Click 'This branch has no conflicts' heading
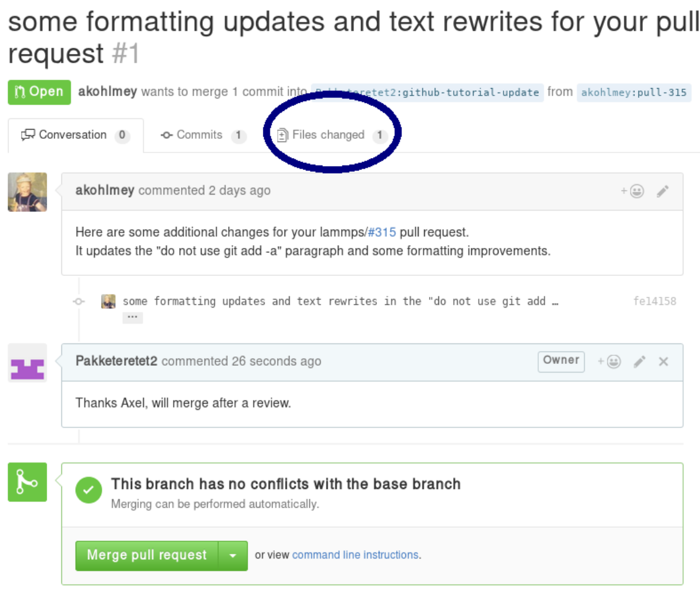 coord(286,484)
